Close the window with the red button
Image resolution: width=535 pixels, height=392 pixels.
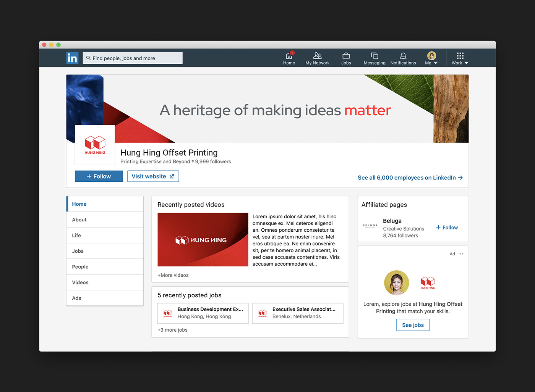[x=44, y=45]
